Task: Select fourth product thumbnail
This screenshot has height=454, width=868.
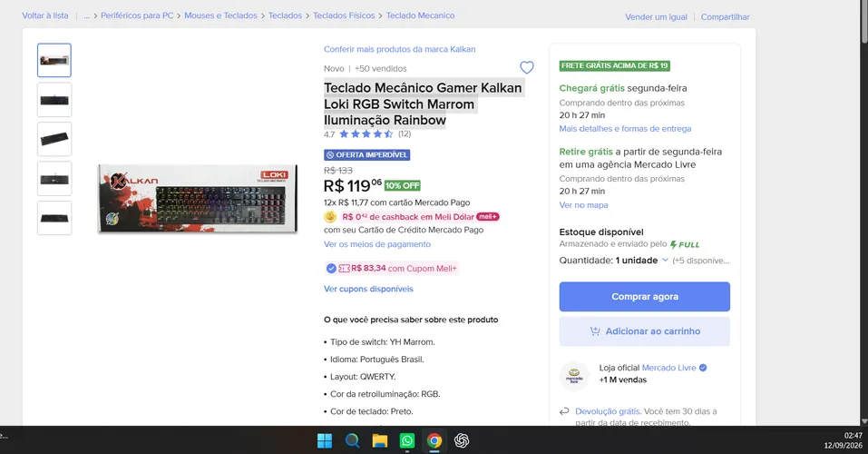Action: coord(54,179)
